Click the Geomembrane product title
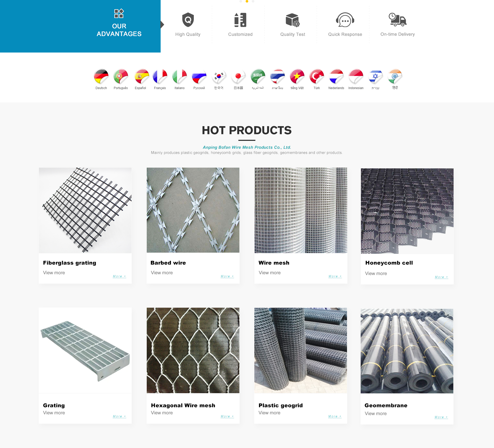Viewport: 494px width, 448px height. click(386, 405)
